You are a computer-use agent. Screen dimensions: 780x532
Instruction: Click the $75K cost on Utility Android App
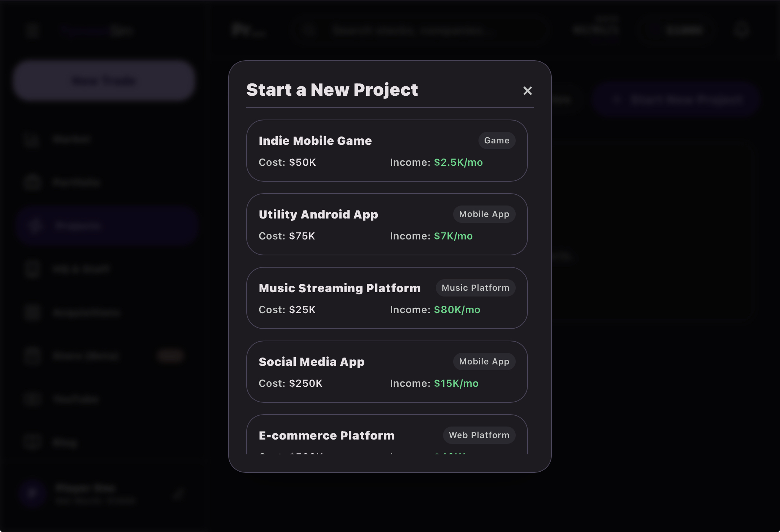pos(302,236)
